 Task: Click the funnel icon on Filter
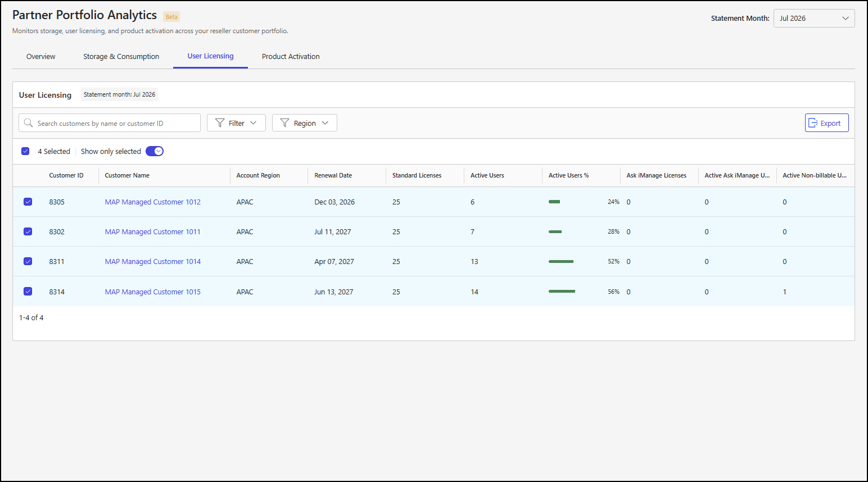pos(220,123)
